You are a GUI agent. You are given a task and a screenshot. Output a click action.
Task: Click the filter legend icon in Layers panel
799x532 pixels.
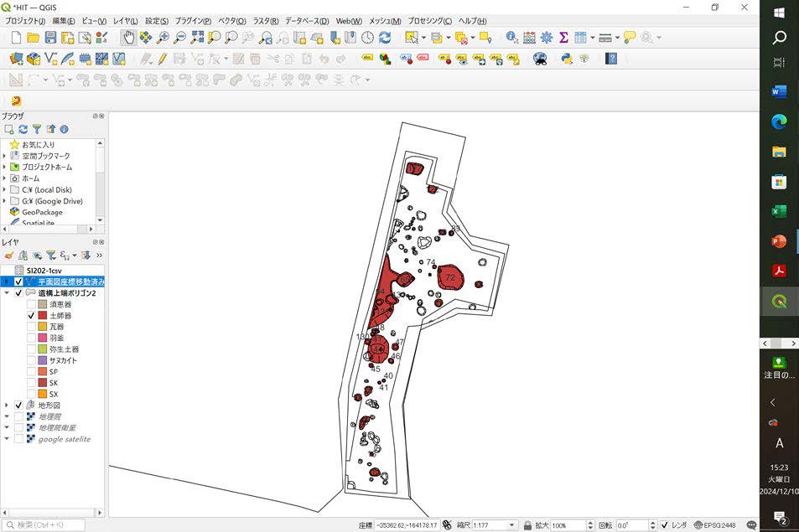[x=50, y=256]
